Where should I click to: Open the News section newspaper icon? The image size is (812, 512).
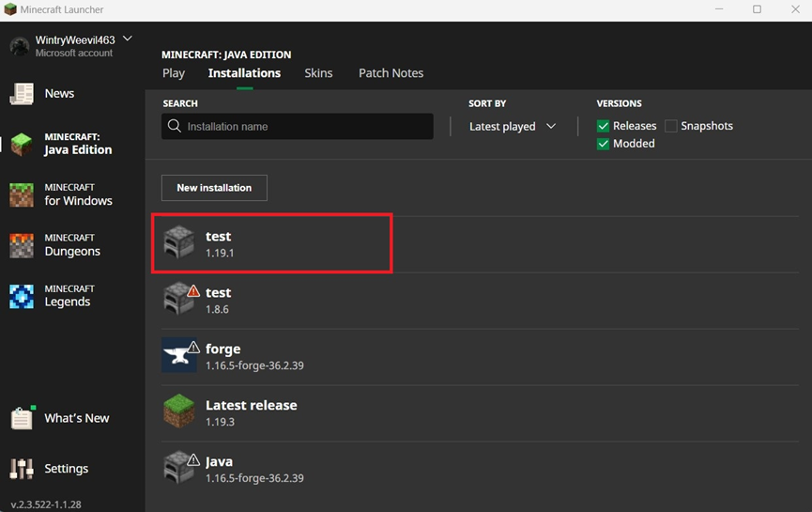point(22,94)
